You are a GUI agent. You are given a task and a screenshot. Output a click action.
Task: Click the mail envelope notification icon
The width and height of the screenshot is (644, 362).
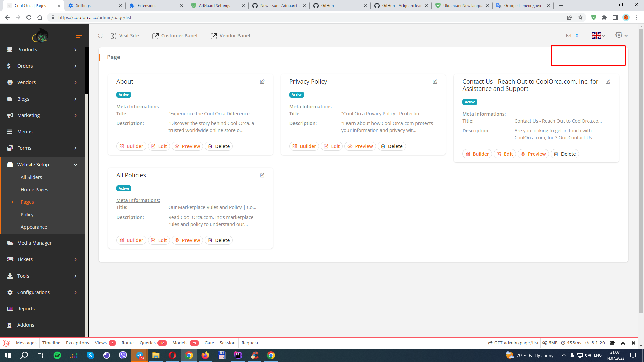coord(568,35)
